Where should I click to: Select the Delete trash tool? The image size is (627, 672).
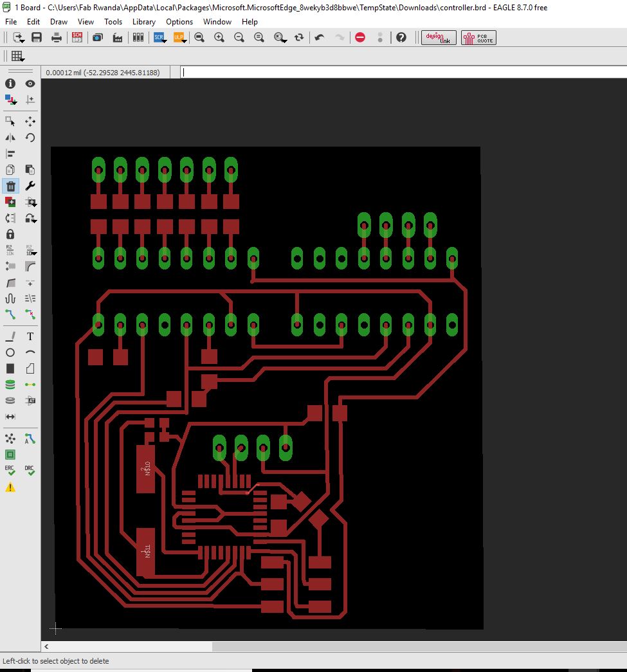[x=10, y=186]
